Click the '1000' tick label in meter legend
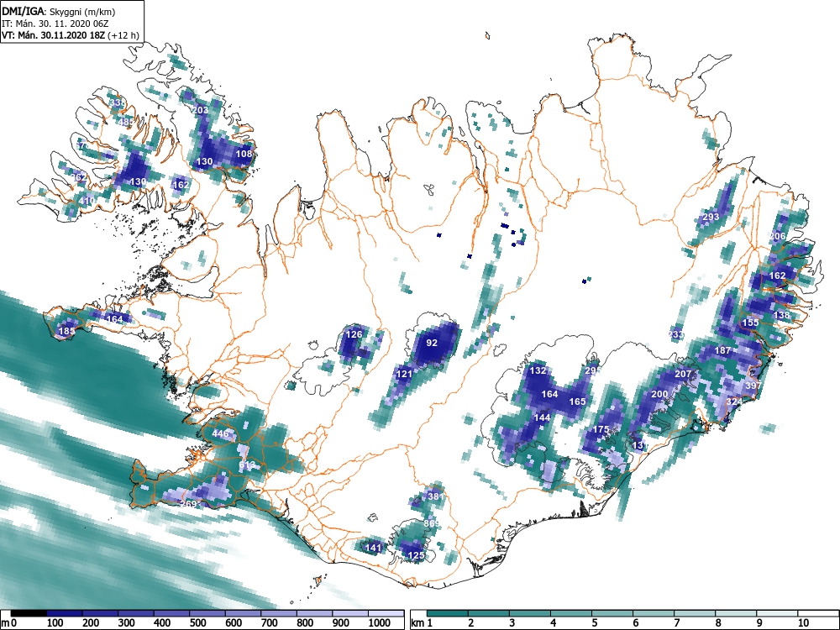 [x=380, y=622]
